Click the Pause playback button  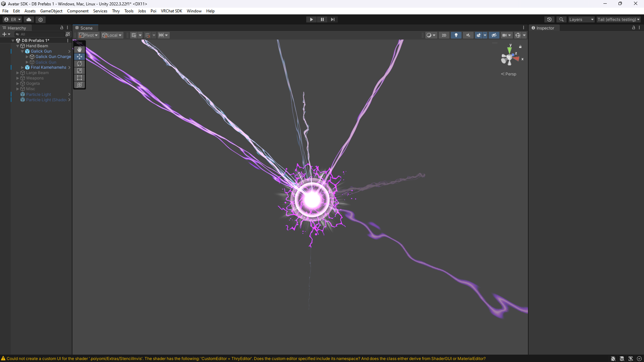coord(322,19)
